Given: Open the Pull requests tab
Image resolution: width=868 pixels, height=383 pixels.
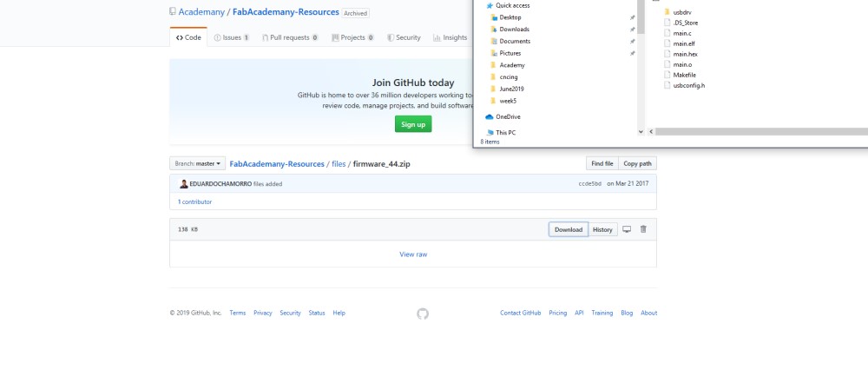Looking at the screenshot, I should (x=290, y=37).
